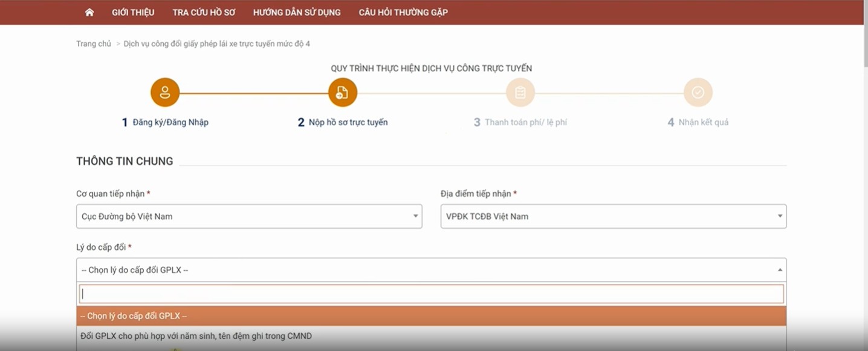Click breadcrumb Dịch vụ công đổi giấy phép

[216, 44]
